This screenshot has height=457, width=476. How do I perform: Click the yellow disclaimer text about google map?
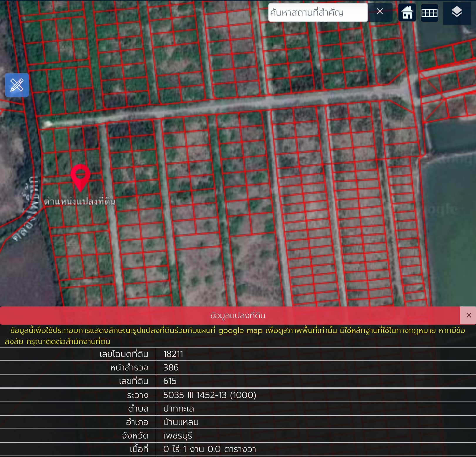(235, 336)
